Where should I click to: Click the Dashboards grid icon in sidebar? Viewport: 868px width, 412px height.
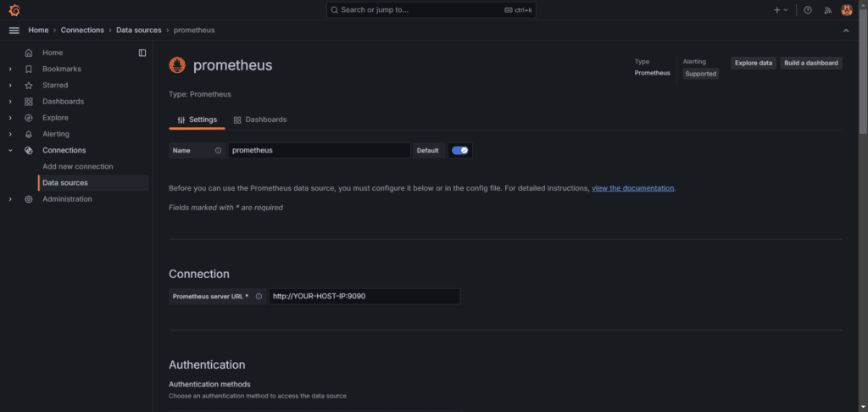(29, 102)
